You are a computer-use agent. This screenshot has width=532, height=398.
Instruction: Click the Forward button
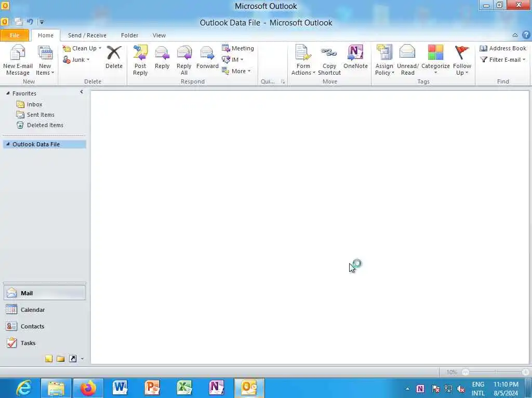pyautogui.click(x=207, y=57)
